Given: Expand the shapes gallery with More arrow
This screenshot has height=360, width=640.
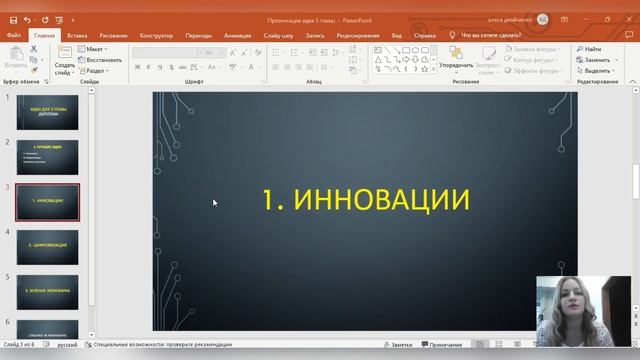Looking at the screenshot, I should (x=434, y=69).
